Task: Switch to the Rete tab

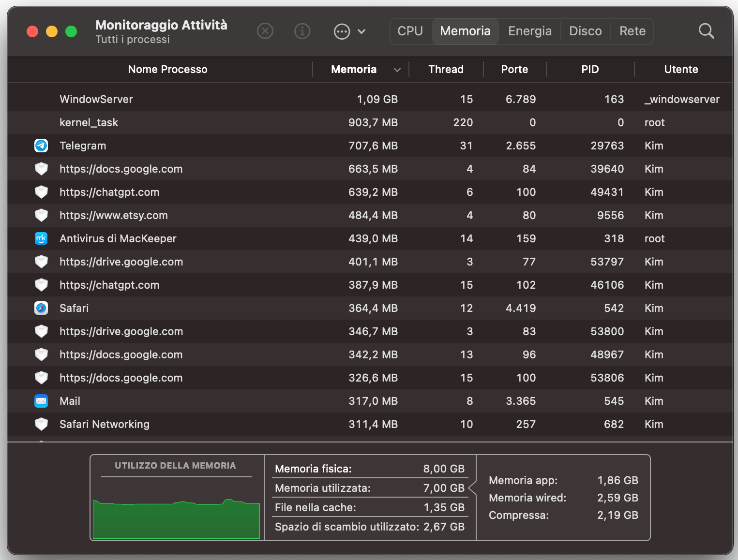Action: click(632, 30)
